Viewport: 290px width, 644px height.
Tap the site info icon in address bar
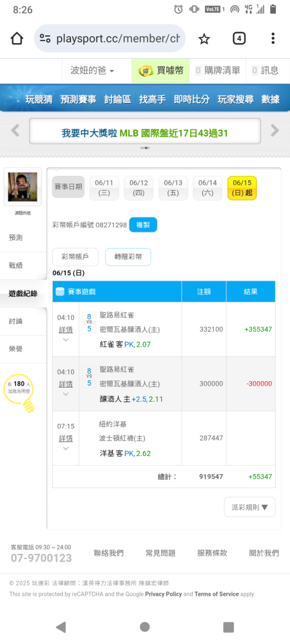click(x=45, y=39)
